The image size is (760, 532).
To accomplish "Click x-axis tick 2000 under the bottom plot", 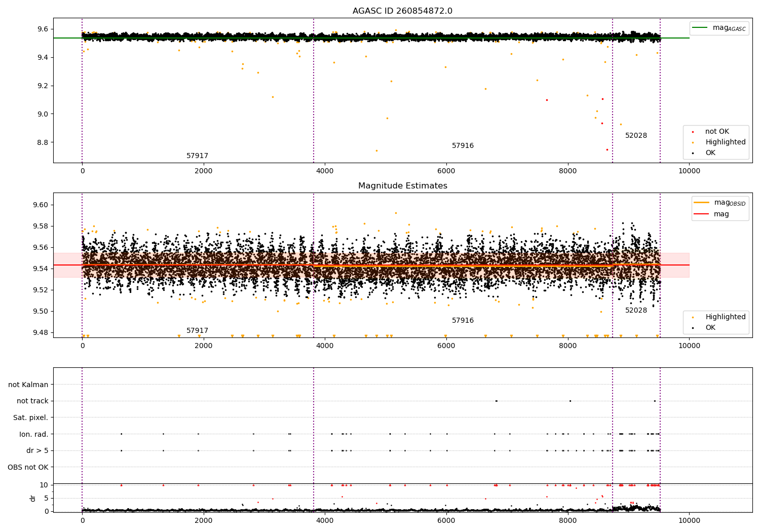I will (x=204, y=521).
